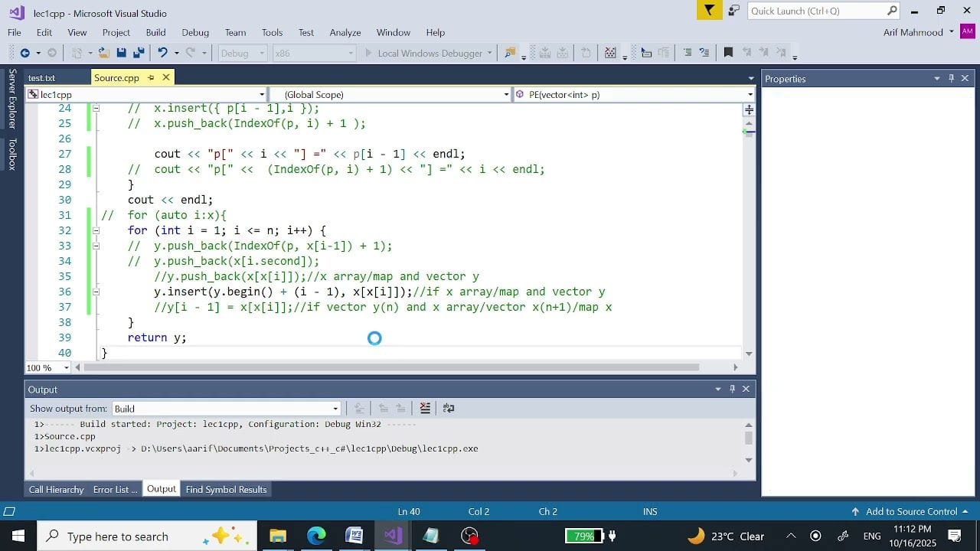Click the editor horizontal scrollbar

pyautogui.click(x=391, y=367)
